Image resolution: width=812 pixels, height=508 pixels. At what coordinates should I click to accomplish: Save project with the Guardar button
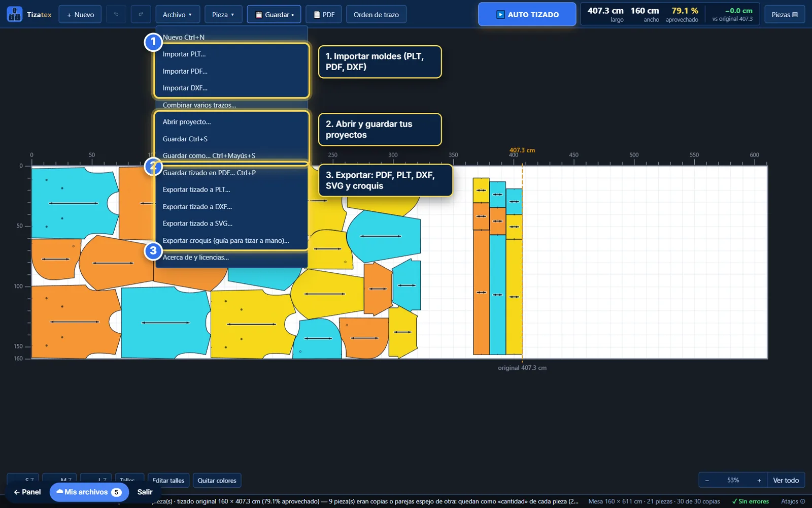tap(274, 14)
